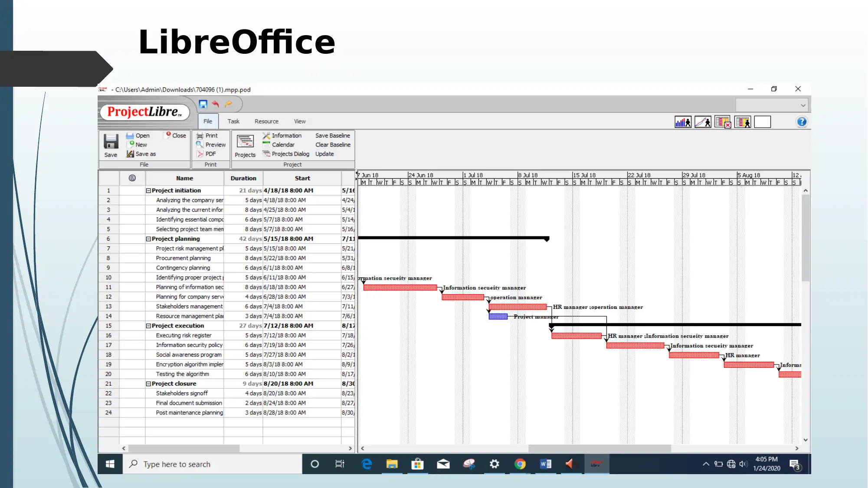Screen dimensions: 868x488
Task: Switch to the Task ribbon tab
Action: [233, 121]
